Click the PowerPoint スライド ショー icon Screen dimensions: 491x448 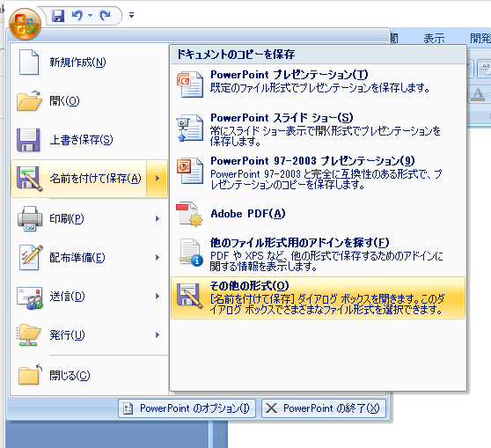pos(190,128)
